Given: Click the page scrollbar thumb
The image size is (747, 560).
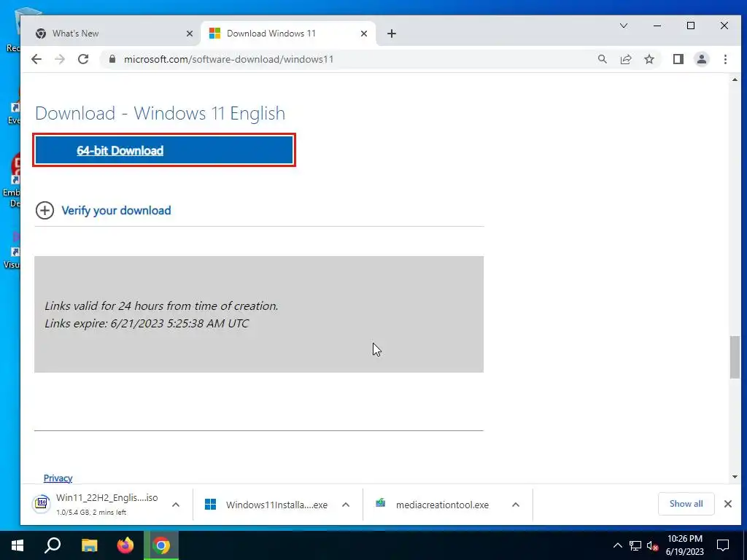Looking at the screenshot, I should [x=735, y=357].
